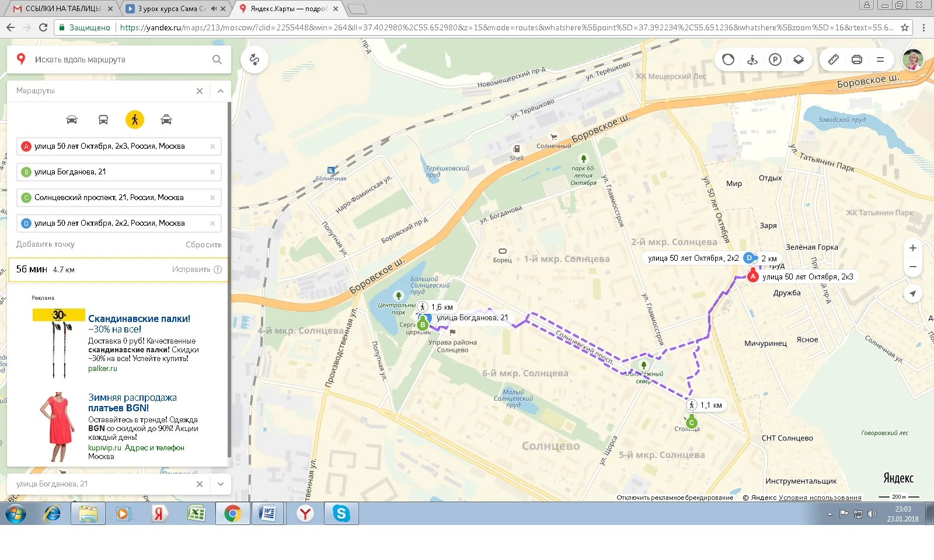The image size is (934, 560).
Task: Show traffic jams layer on the map
Action: 728,60
